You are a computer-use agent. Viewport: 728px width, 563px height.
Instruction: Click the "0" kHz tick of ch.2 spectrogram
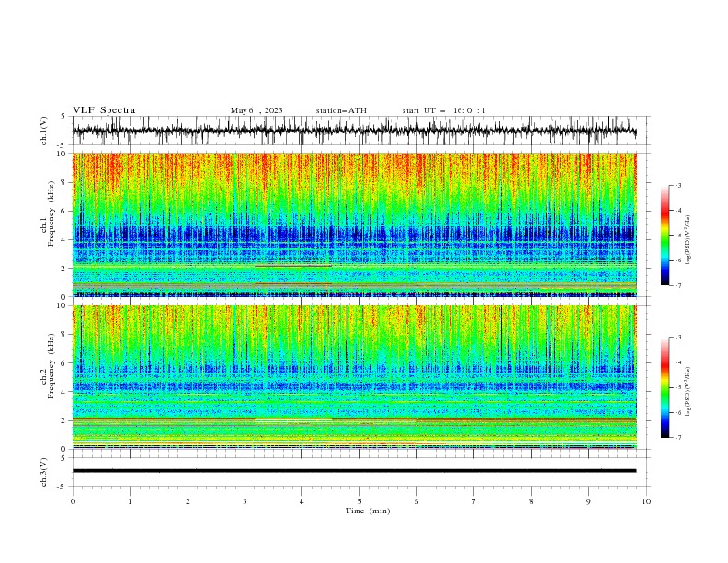[x=64, y=449]
